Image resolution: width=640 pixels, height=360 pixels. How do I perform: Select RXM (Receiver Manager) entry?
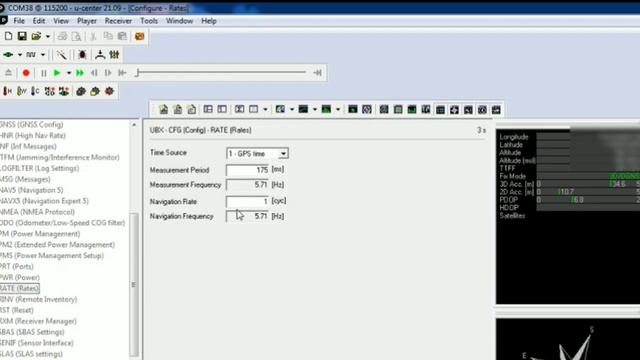(38, 321)
